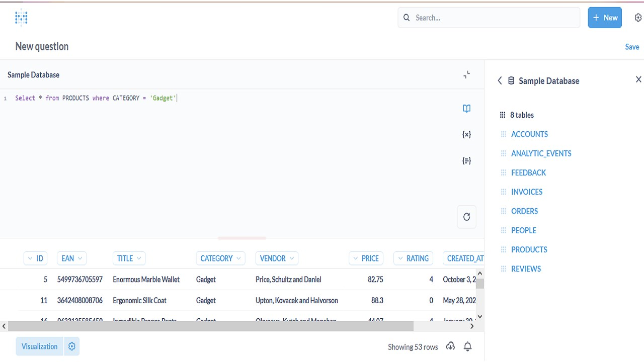Open the TITLE column header menu
Image resolution: width=644 pixels, height=362 pixels.
click(x=129, y=258)
